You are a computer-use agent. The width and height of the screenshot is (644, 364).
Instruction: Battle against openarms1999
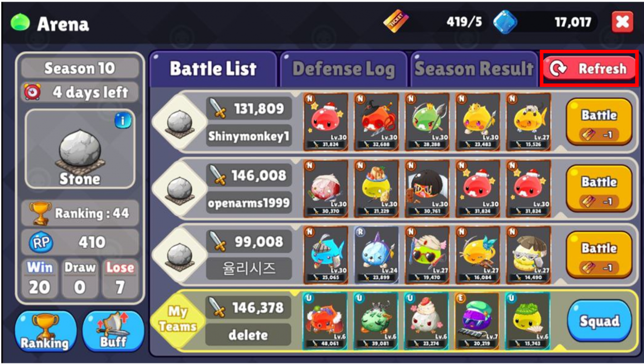(x=599, y=189)
